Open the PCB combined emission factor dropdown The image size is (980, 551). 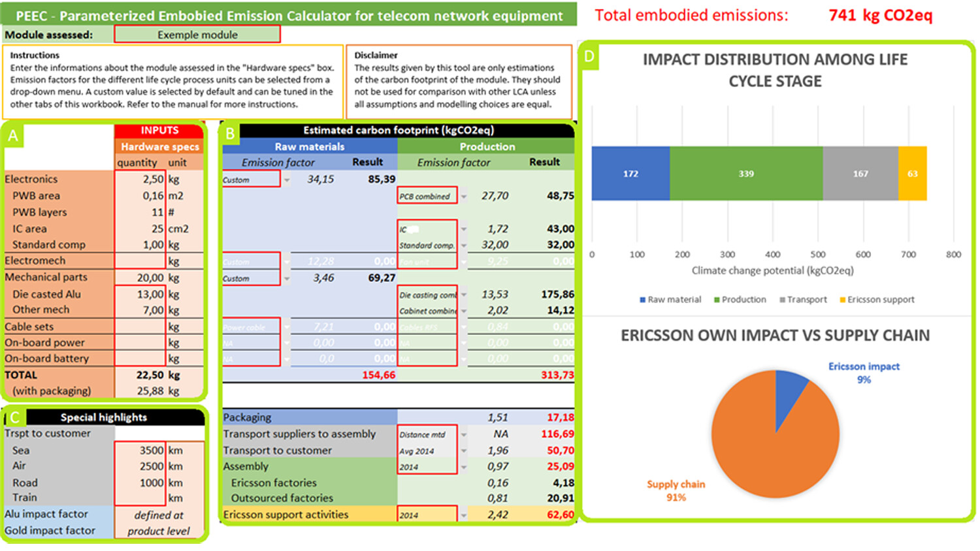pos(464,196)
